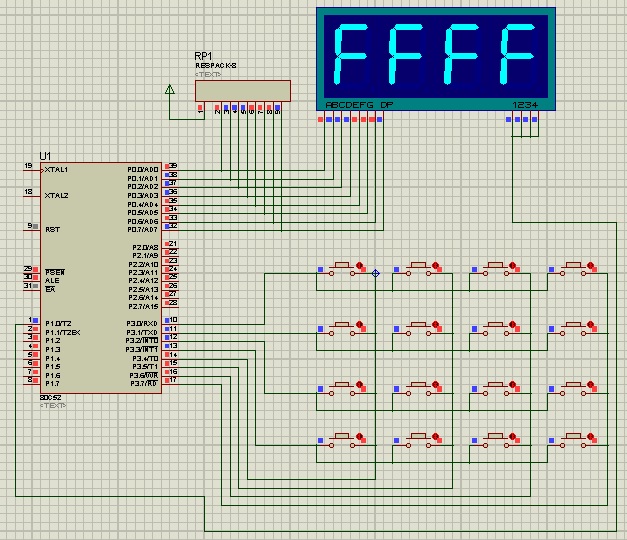Screen dimensions: 627x540
Task: Click the P0.0/AD0 pin label
Action: [x=143, y=170]
